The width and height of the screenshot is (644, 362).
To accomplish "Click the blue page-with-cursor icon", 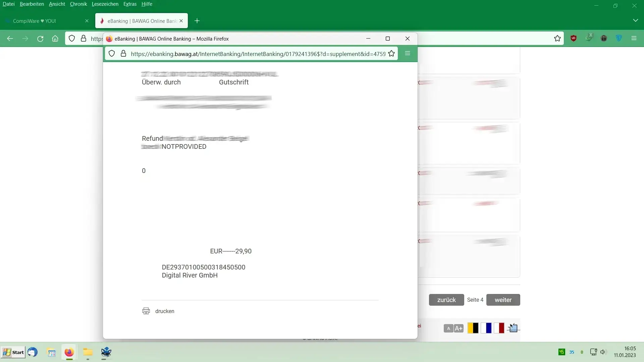I will point(513,328).
